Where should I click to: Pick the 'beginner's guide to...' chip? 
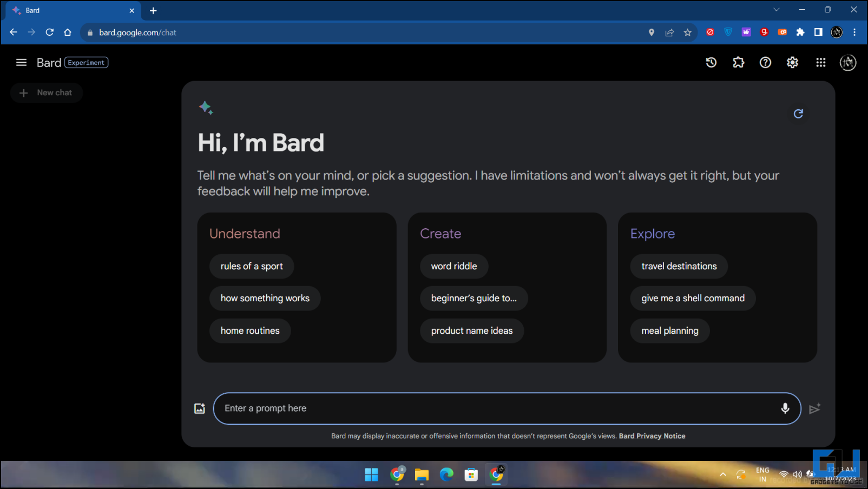tap(474, 298)
